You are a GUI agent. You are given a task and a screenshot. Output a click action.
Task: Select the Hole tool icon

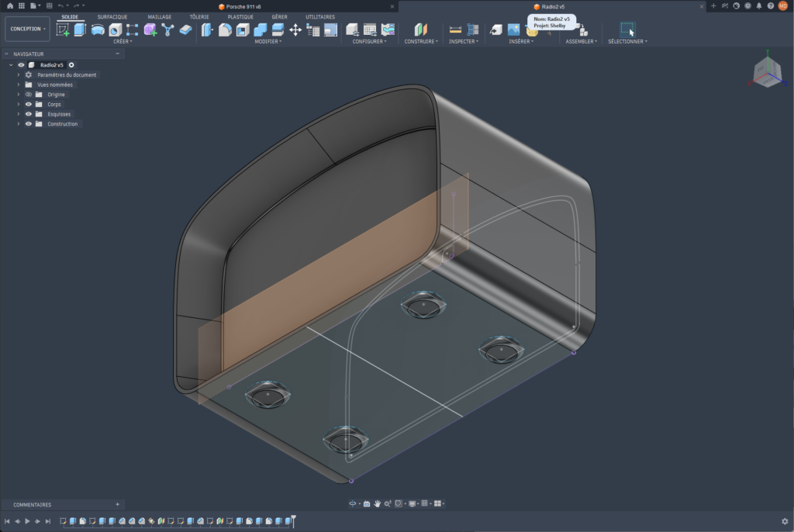coord(116,30)
